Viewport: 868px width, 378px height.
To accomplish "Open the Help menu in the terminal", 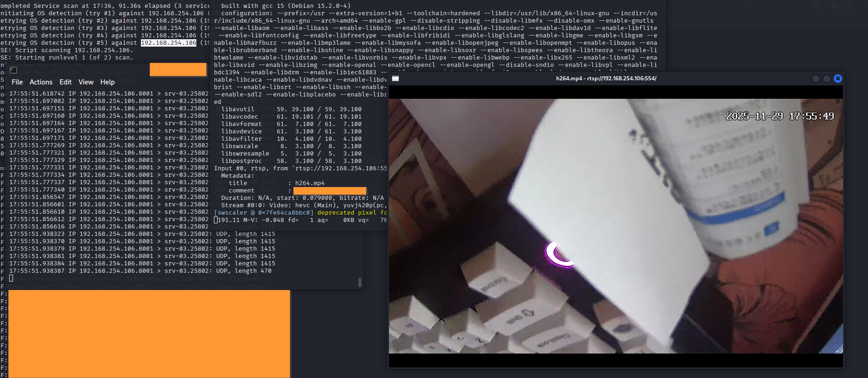I will [x=108, y=82].
